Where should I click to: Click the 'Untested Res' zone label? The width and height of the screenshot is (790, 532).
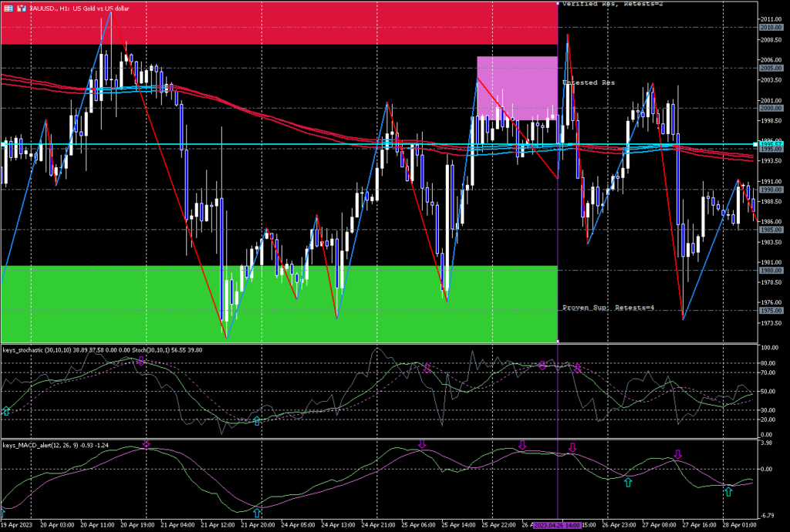pos(589,82)
